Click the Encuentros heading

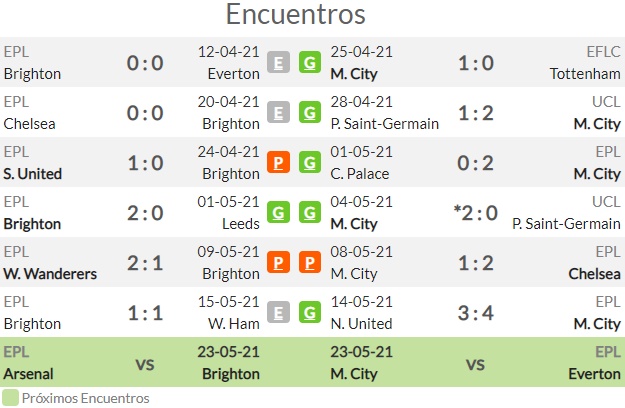(x=295, y=14)
